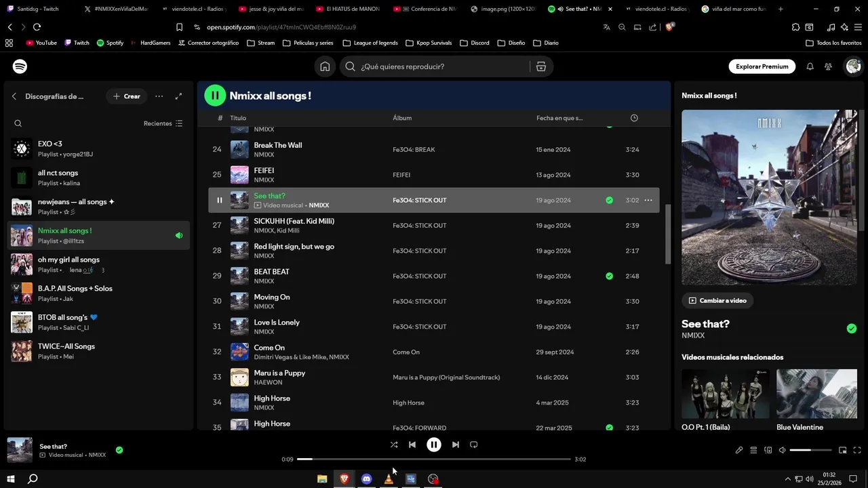The height and width of the screenshot is (488, 868).
Task: Open the Kpop Survivals bookmark folder
Action: click(429, 43)
